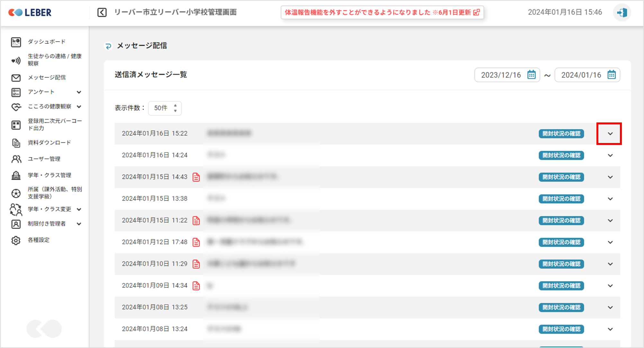Expand the 15:22 message row chevron
The width and height of the screenshot is (644, 348).
click(610, 134)
